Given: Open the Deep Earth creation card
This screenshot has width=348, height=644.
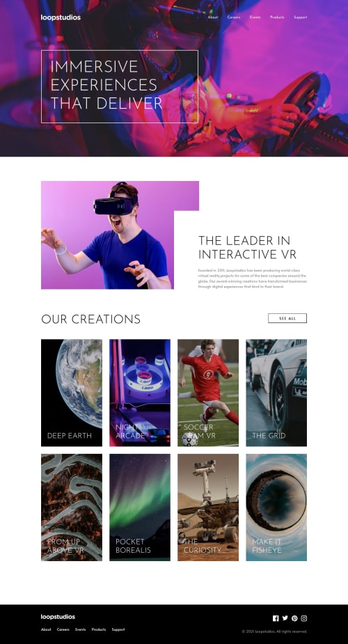Looking at the screenshot, I should [x=72, y=393].
